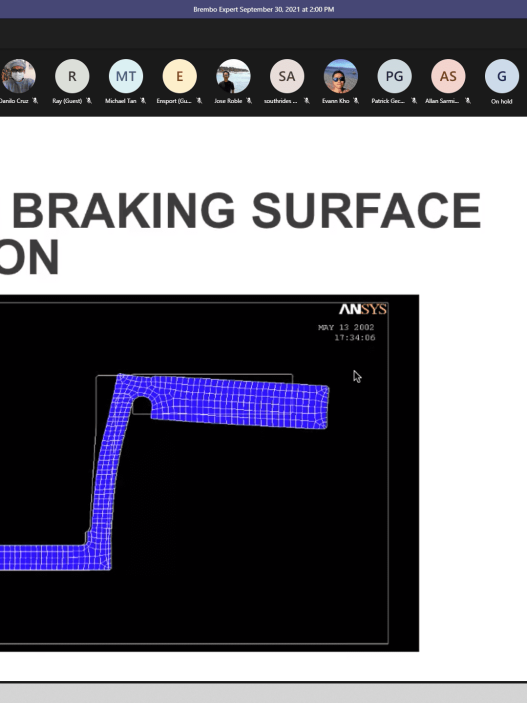Viewport: 527px width, 703px height.
Task: Click muted mic icon beside Michael Tan
Action: 143,101
